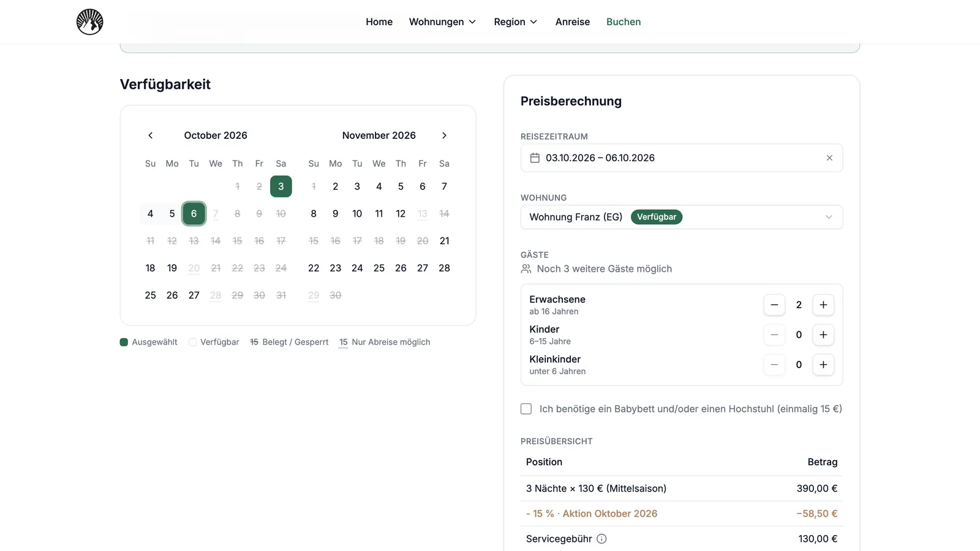Screen dimensions: 980x551
Task: Go to the Home page
Action: pos(379,22)
